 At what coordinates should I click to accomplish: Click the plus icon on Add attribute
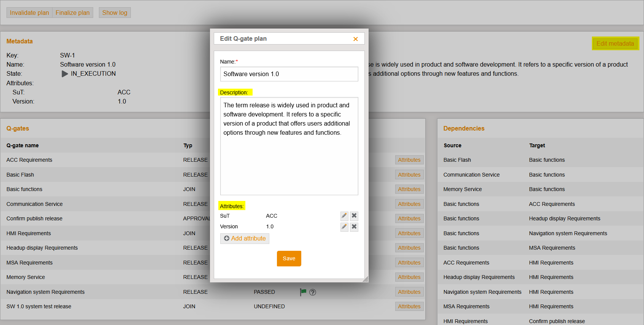[x=227, y=238]
